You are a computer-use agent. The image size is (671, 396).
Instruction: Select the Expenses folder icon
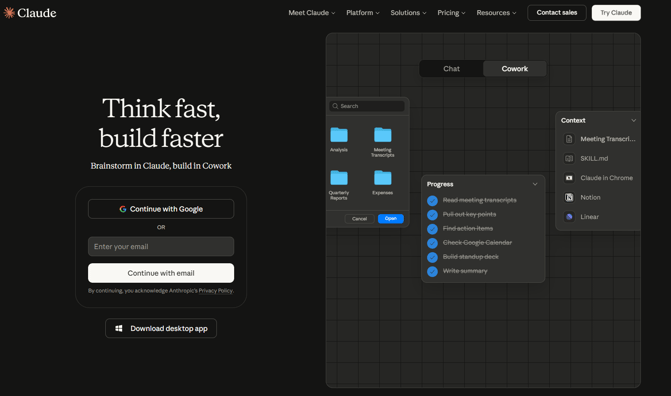383,178
